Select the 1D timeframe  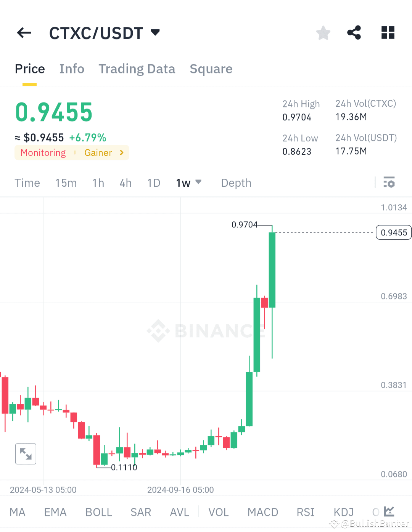pos(154,183)
